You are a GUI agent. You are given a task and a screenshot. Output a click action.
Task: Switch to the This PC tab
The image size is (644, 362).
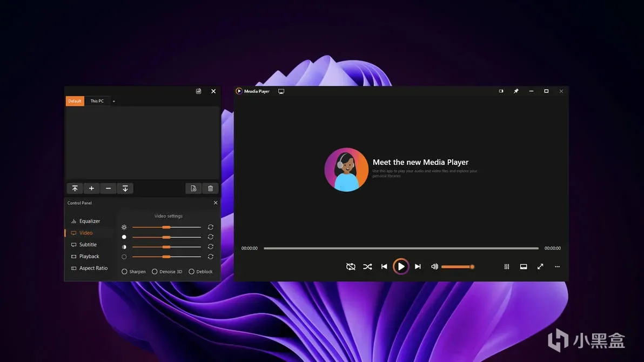coord(97,101)
